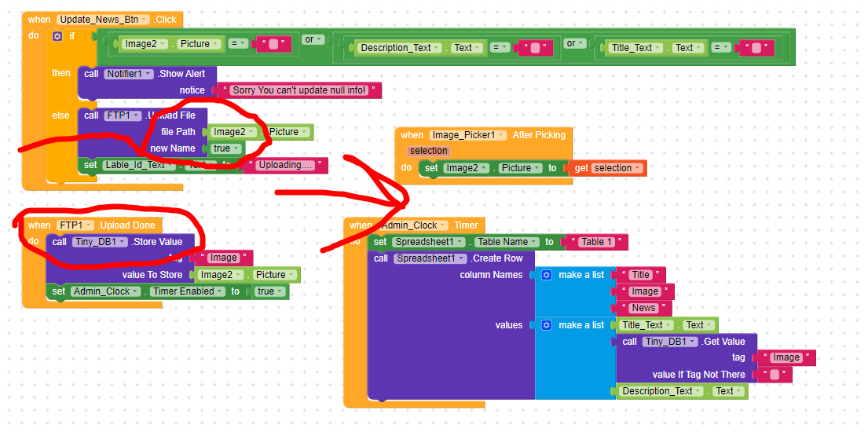This screenshot has height=432, width=868.
Task: Toggle the true value for Timer Enabled
Action: point(269,291)
